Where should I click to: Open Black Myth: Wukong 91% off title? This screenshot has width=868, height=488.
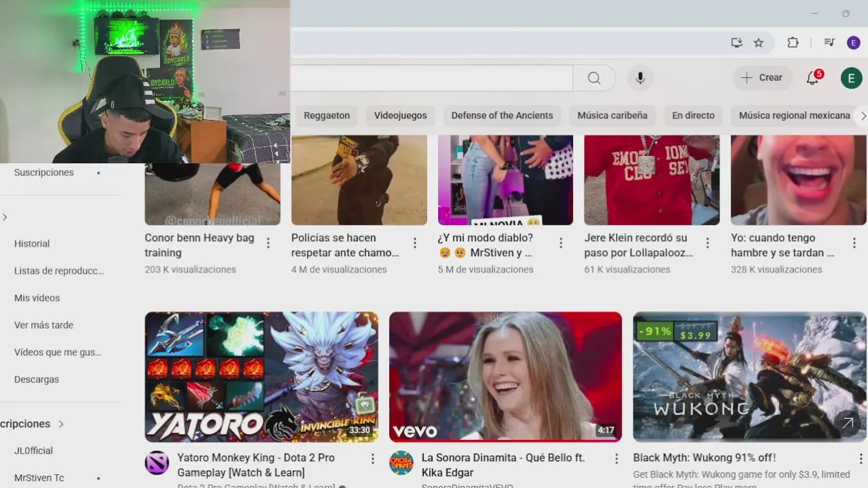705,458
